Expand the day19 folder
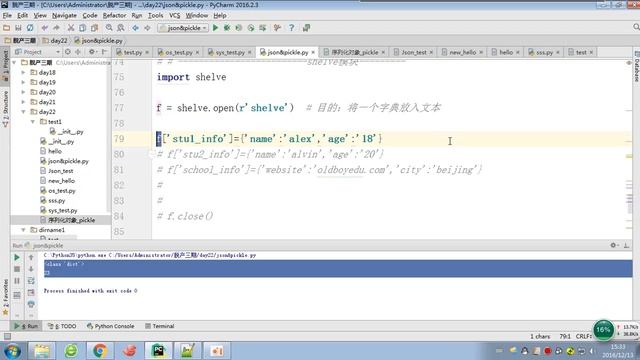 click(x=23, y=82)
